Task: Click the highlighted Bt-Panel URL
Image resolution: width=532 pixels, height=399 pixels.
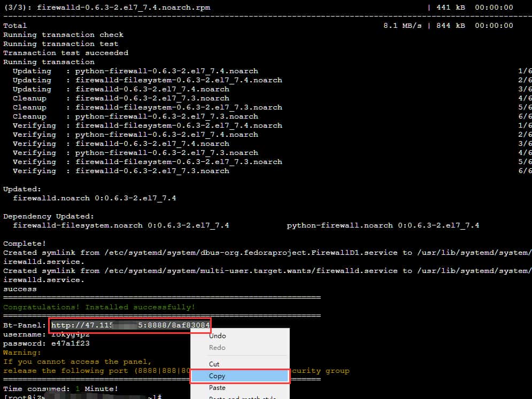Action: 130,325
